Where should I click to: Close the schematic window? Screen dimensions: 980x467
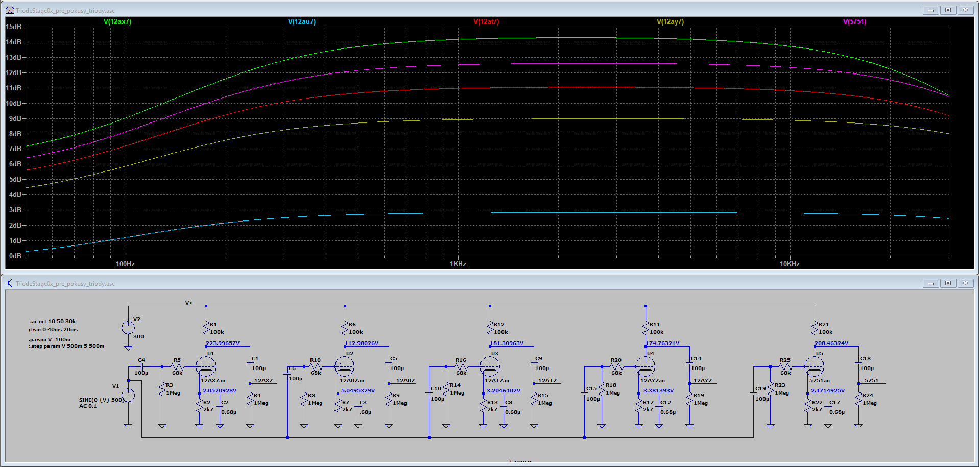(965, 283)
